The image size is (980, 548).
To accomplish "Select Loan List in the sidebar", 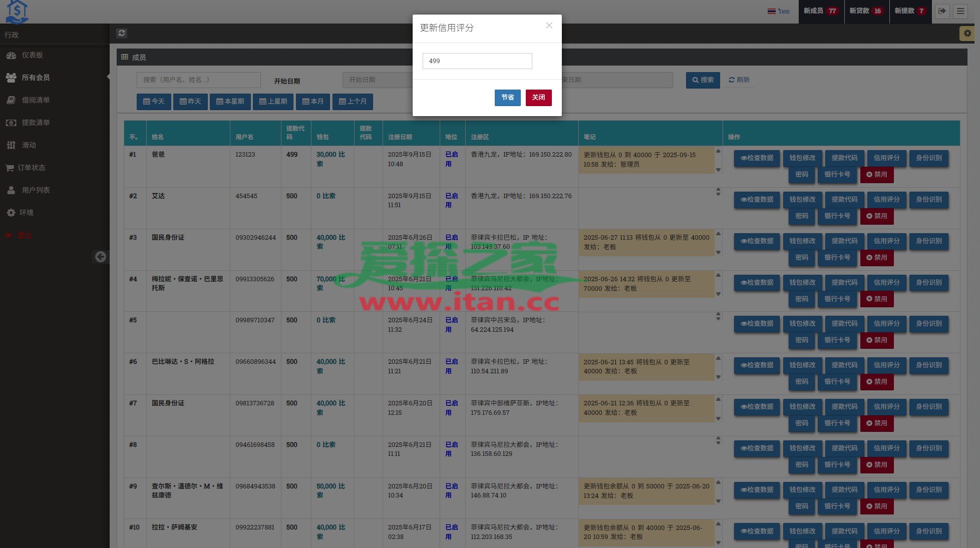I will (36, 100).
